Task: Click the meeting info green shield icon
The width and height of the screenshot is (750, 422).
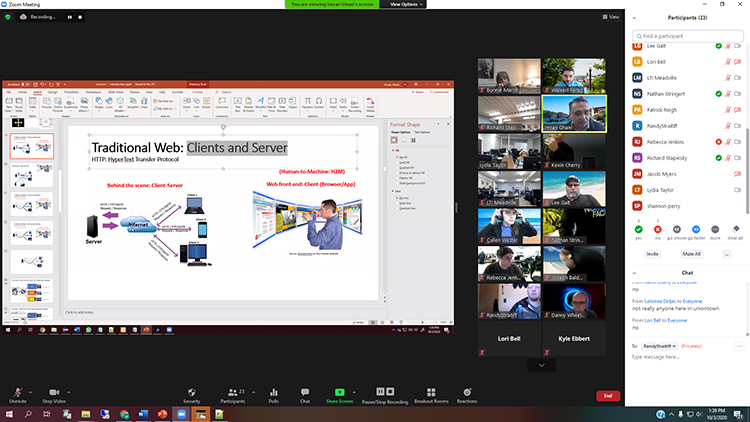Action: point(8,17)
